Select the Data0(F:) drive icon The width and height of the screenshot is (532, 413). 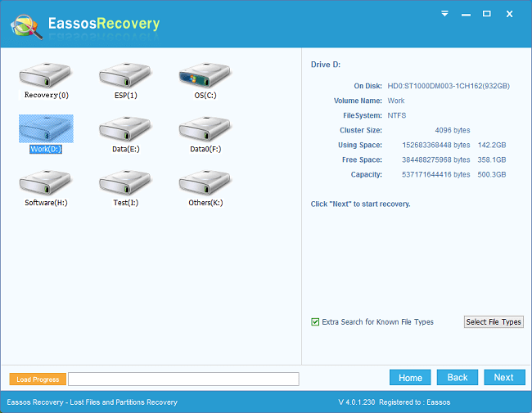205,128
